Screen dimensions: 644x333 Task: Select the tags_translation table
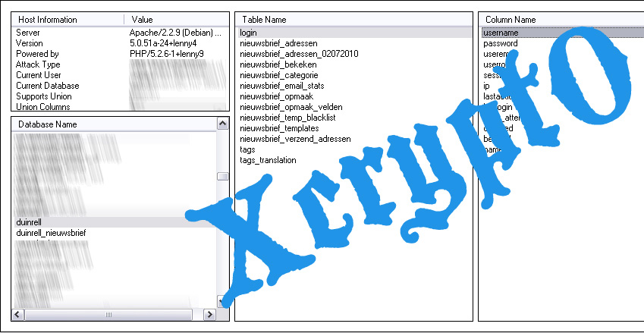pos(268,161)
